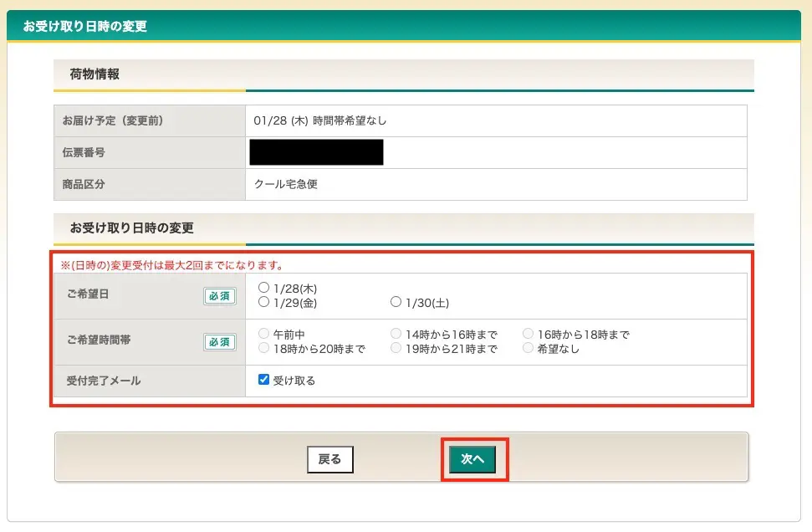Image resolution: width=812 pixels, height=532 pixels.
Task: Choose the 14時から16時まで time slot
Action: (396, 335)
